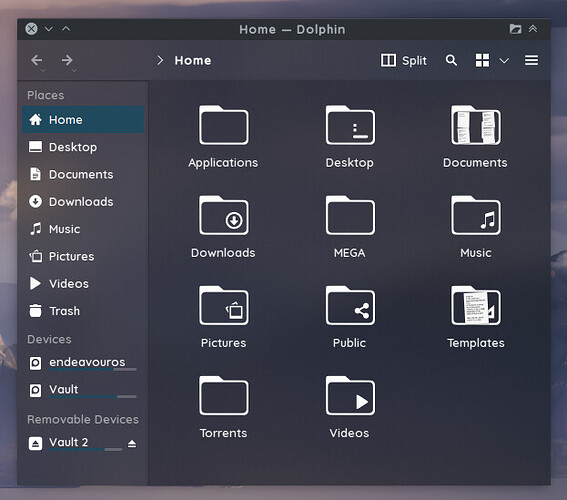Open the title bar folder icon

(x=515, y=29)
